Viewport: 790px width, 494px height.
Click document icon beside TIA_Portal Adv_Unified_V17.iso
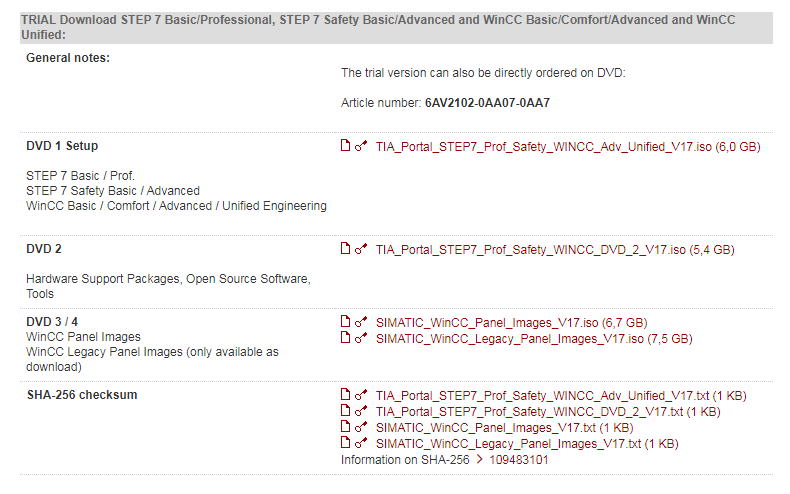click(x=346, y=146)
